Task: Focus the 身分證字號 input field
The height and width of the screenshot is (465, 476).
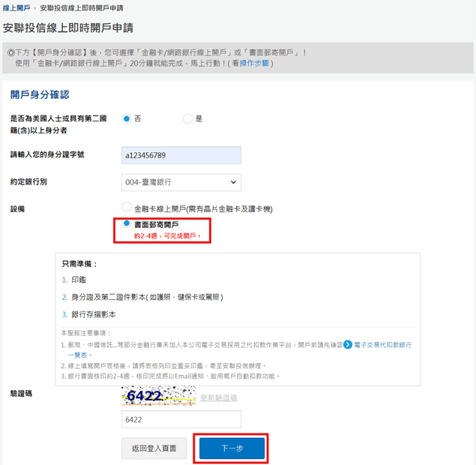Action: click(x=181, y=155)
